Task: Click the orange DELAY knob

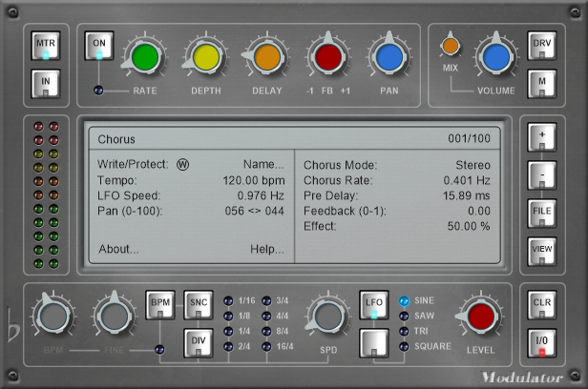Action: 266,57
